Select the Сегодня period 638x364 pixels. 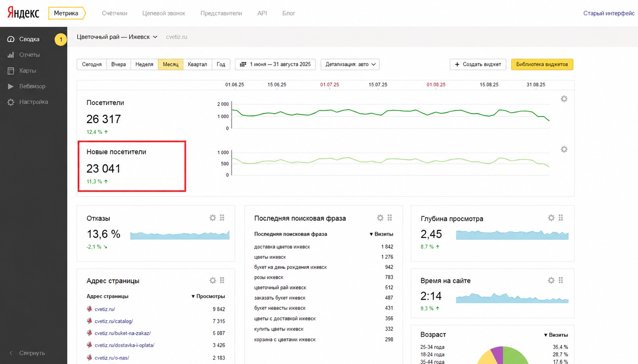(92, 65)
